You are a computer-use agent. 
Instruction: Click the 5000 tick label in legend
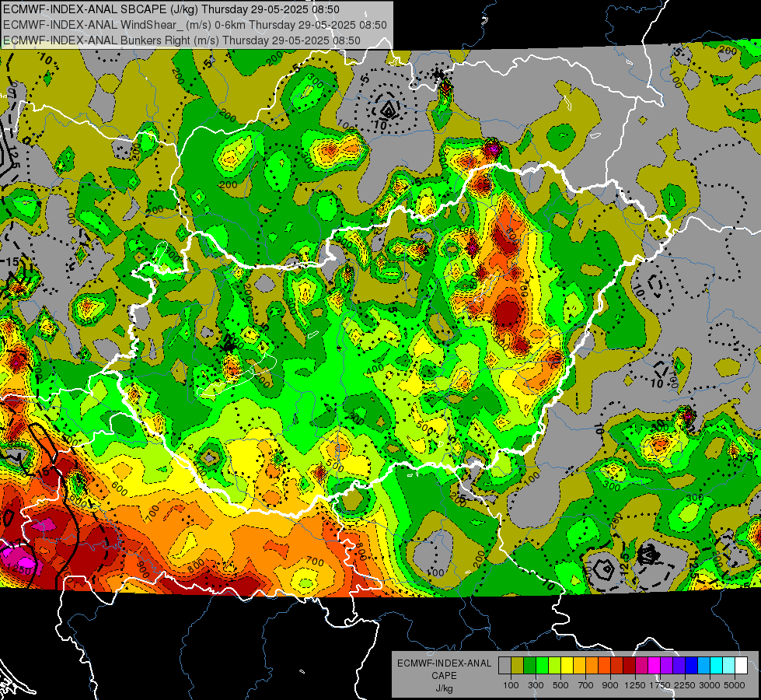735,685
